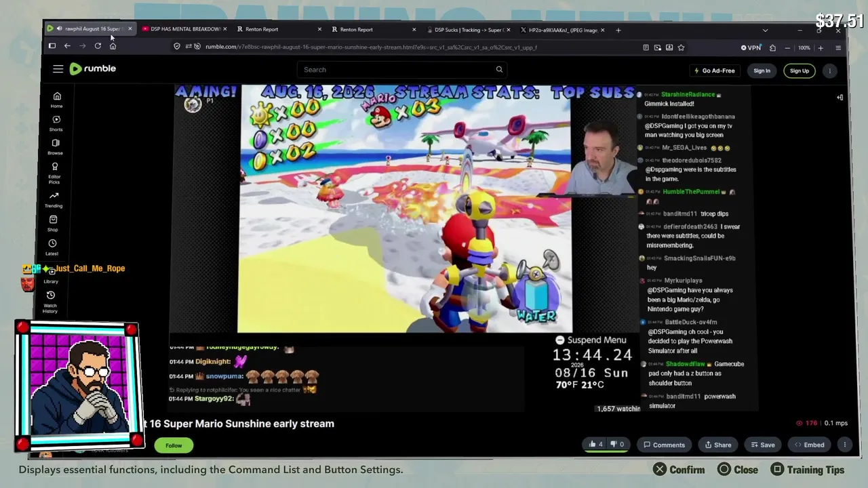The width and height of the screenshot is (868, 488).
Task: Close the DSP Sucks Tracking tab
Action: 509,30
